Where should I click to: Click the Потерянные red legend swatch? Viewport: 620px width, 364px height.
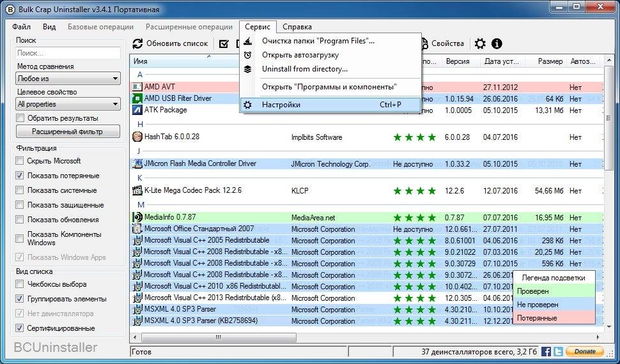click(554, 318)
